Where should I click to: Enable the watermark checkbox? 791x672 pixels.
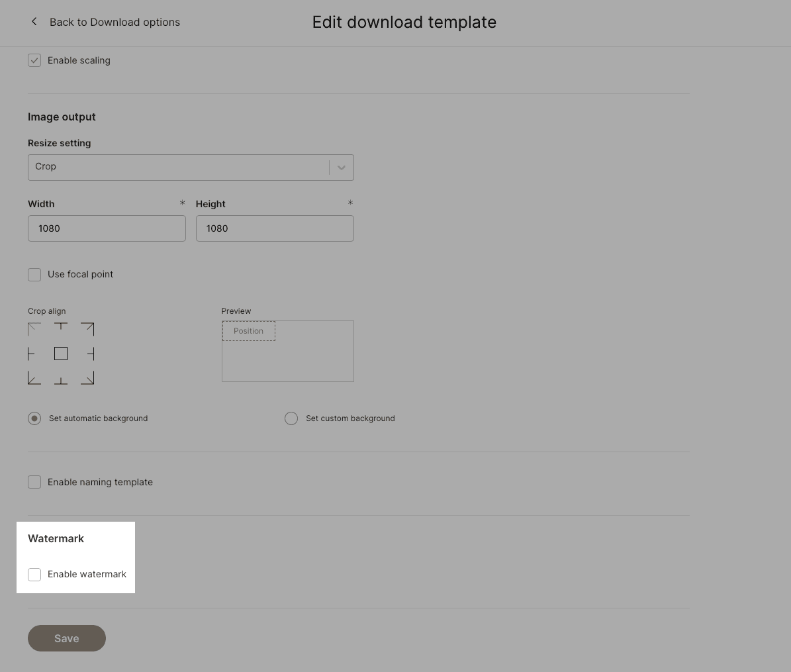pos(34,575)
